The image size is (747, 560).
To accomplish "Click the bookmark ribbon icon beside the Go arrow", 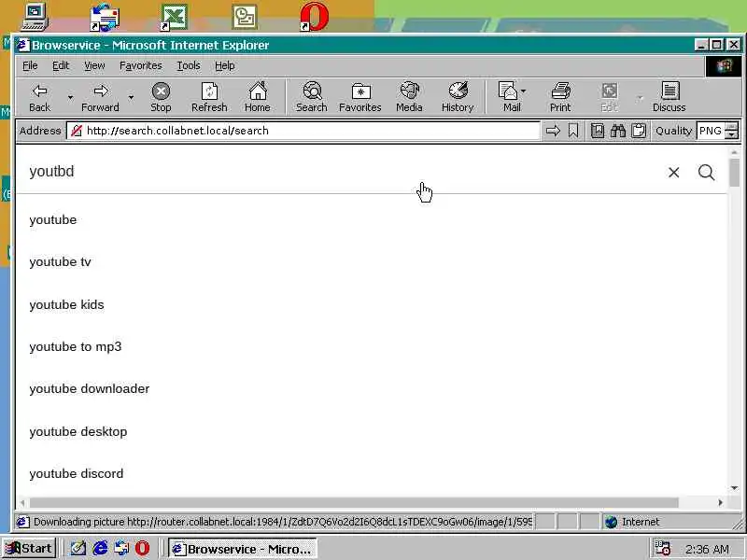I will tap(573, 131).
